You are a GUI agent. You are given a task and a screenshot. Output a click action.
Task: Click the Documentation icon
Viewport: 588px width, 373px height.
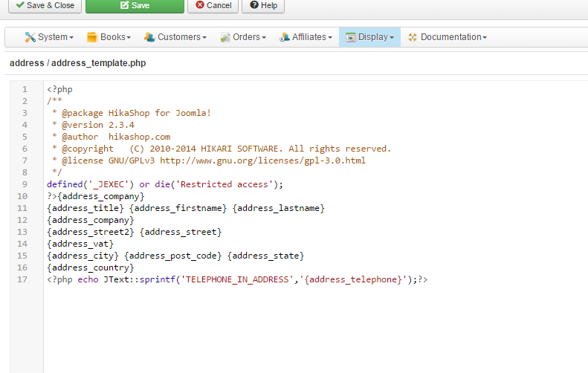coord(413,37)
